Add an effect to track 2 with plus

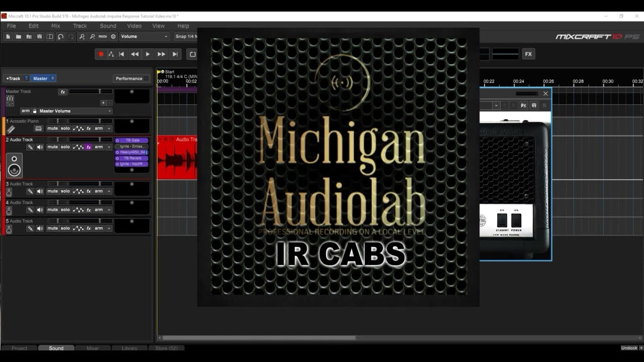click(132, 170)
